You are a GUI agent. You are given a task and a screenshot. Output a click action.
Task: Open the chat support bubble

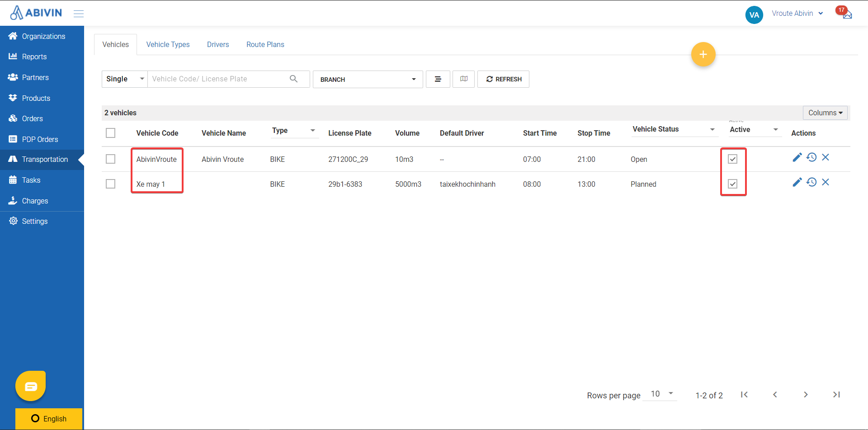tap(31, 386)
